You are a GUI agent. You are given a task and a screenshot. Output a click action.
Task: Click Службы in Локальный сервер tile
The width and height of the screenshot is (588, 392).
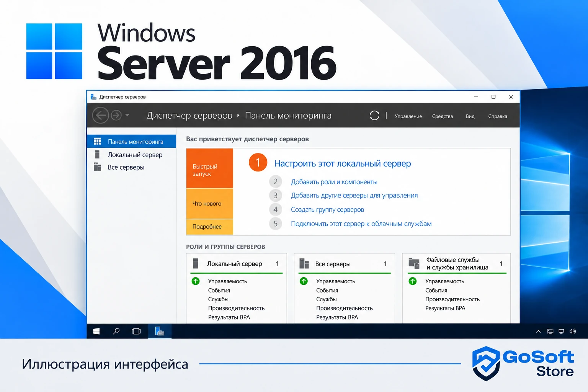coord(218,299)
